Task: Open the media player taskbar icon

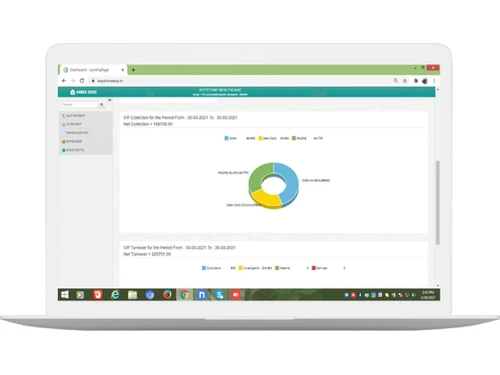Action: [x=80, y=295]
